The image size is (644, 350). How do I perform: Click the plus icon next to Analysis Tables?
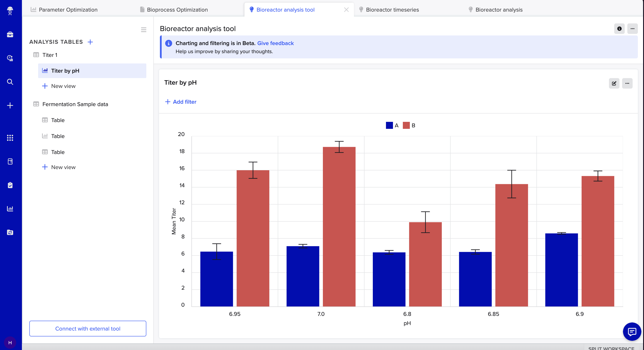[x=90, y=41]
